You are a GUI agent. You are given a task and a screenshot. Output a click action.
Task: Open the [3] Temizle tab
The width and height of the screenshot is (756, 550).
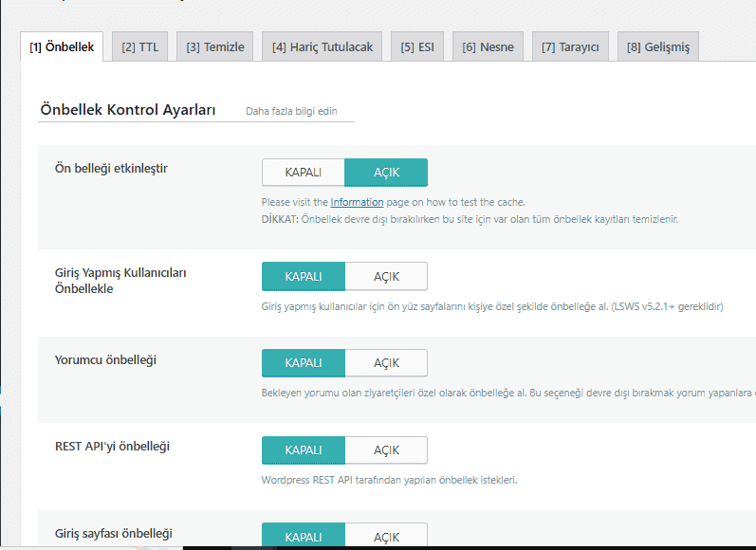click(214, 46)
